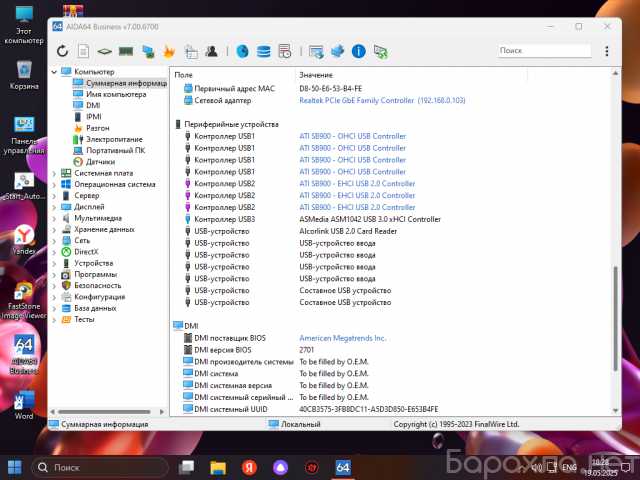Start stability test via flame icon
The height and width of the screenshot is (480, 640).
tap(169, 51)
